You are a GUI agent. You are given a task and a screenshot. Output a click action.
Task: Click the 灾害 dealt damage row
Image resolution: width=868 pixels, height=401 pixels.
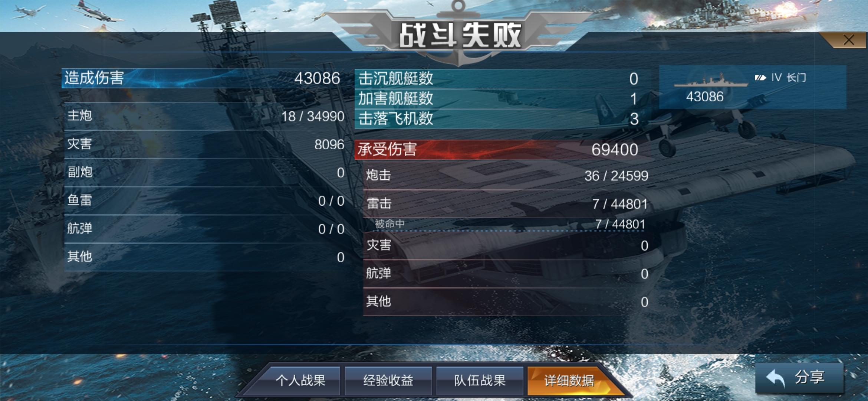click(x=205, y=144)
